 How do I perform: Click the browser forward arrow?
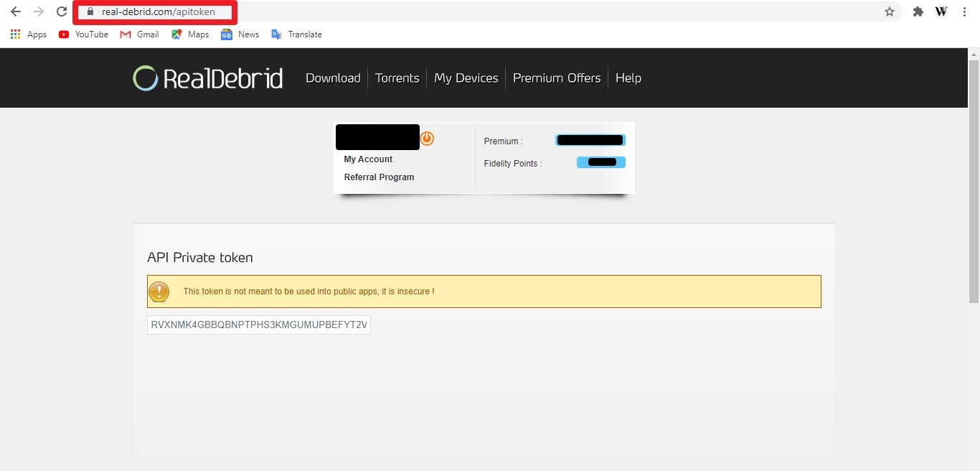(39, 11)
